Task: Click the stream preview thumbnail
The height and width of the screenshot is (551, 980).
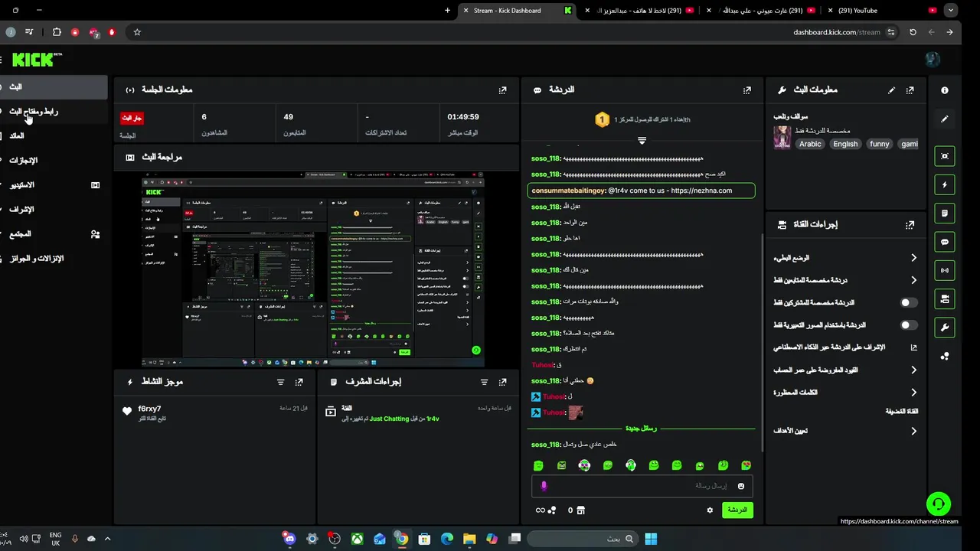Action: click(x=314, y=269)
